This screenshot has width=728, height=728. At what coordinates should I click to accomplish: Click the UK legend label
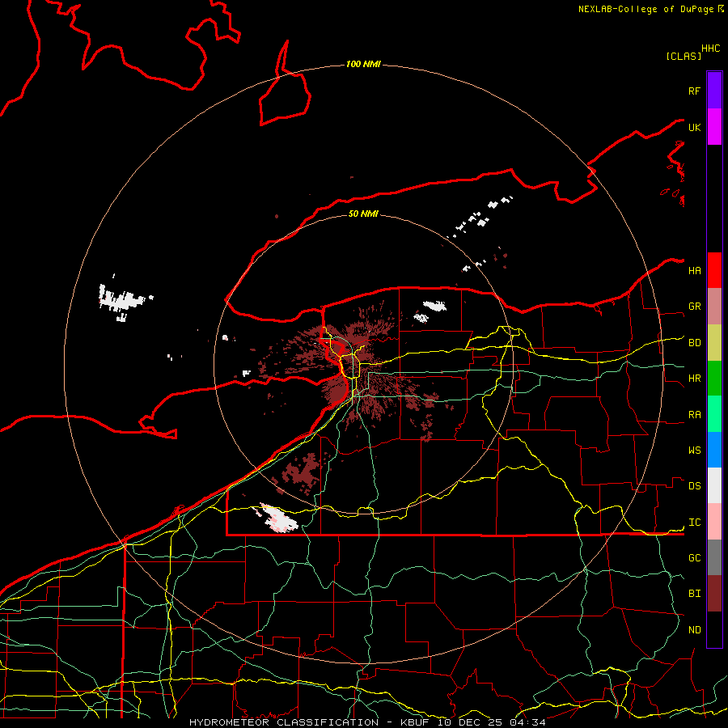coord(694,127)
